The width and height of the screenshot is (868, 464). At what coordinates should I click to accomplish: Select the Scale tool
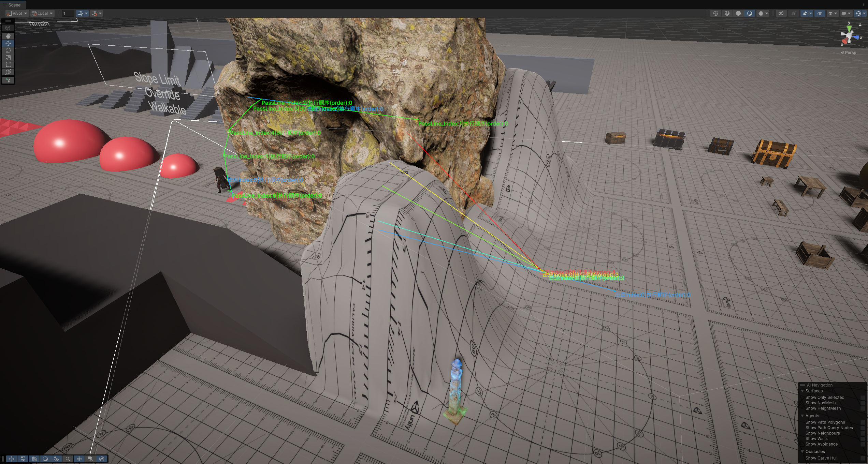8,58
